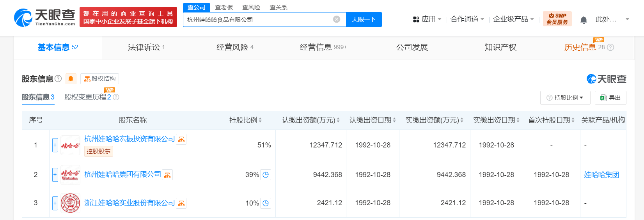Open equity structure icon for 浙江娃哈哈实业股份有限公司
The image size is (644, 220).
point(181,203)
